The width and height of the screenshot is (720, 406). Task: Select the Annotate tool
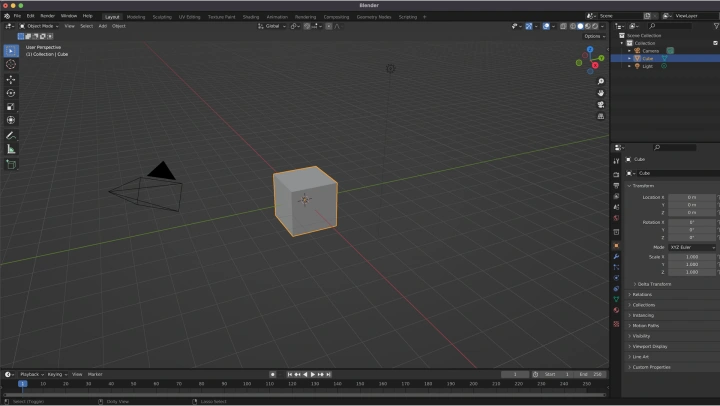pyautogui.click(x=11, y=135)
